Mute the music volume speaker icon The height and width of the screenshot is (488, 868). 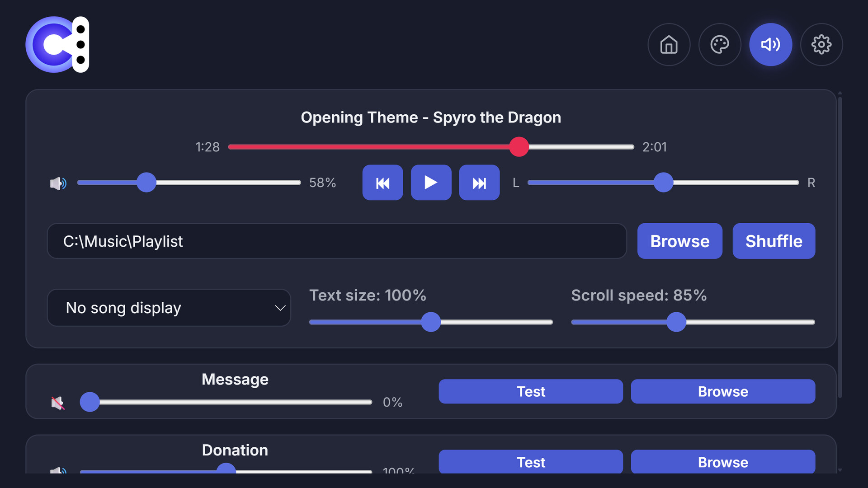[x=58, y=183]
